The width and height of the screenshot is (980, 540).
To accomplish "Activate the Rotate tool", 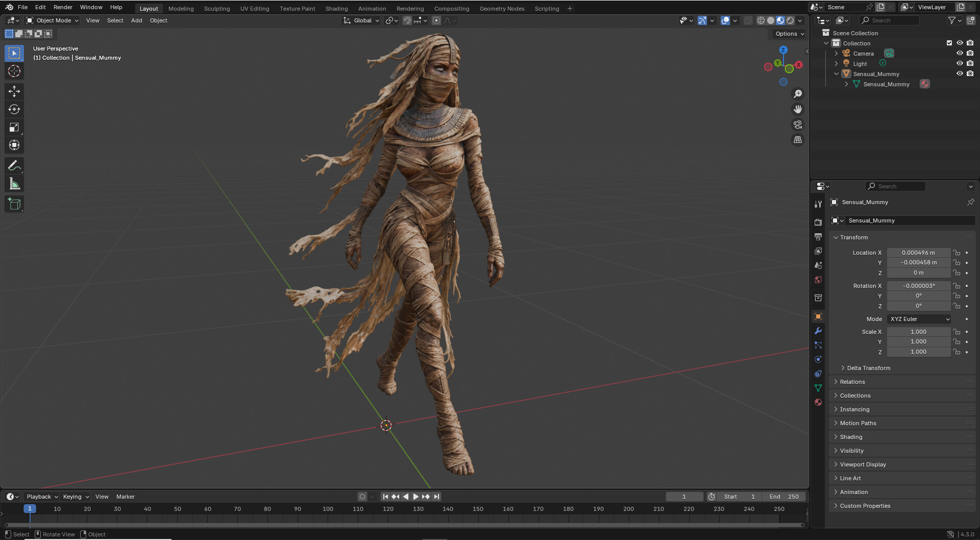I will (14, 109).
